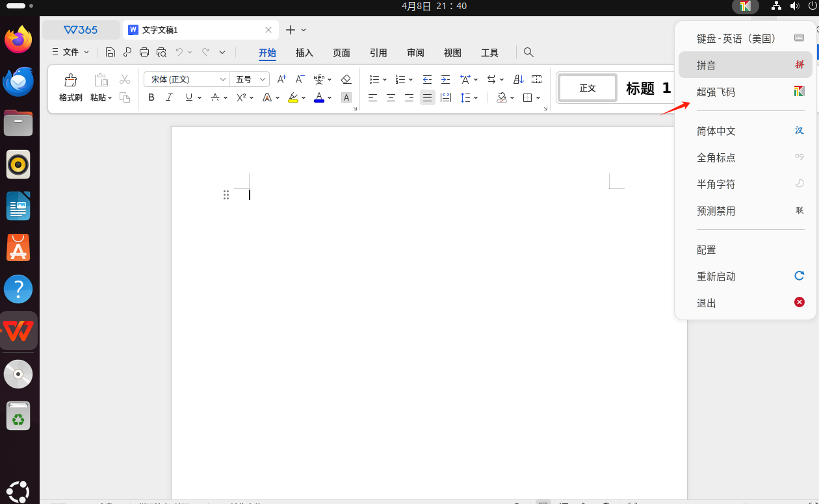Switch to the 插入 ribbon tab
The image size is (819, 504).
pyautogui.click(x=304, y=53)
